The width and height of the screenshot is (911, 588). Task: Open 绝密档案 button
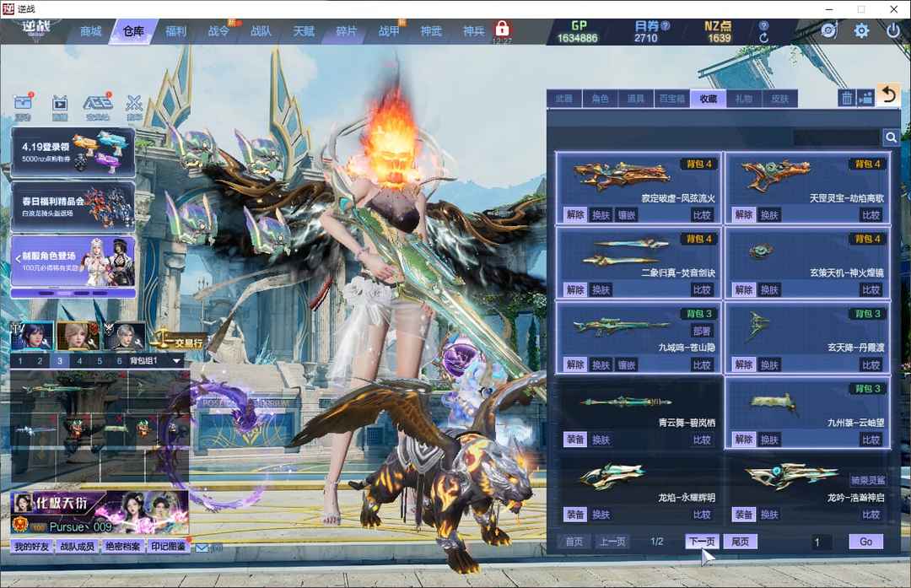click(x=122, y=547)
